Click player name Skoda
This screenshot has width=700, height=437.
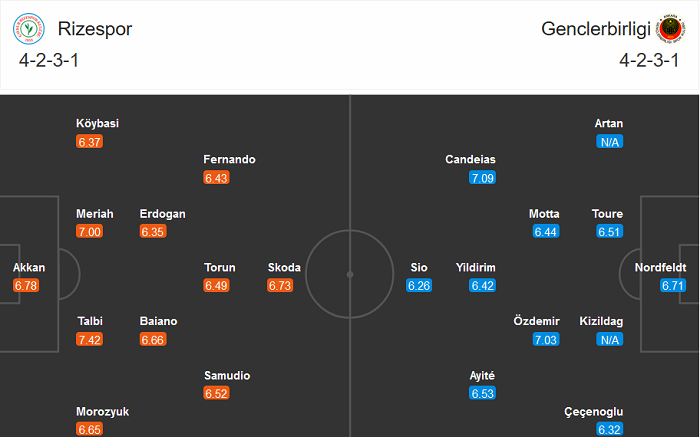(284, 267)
